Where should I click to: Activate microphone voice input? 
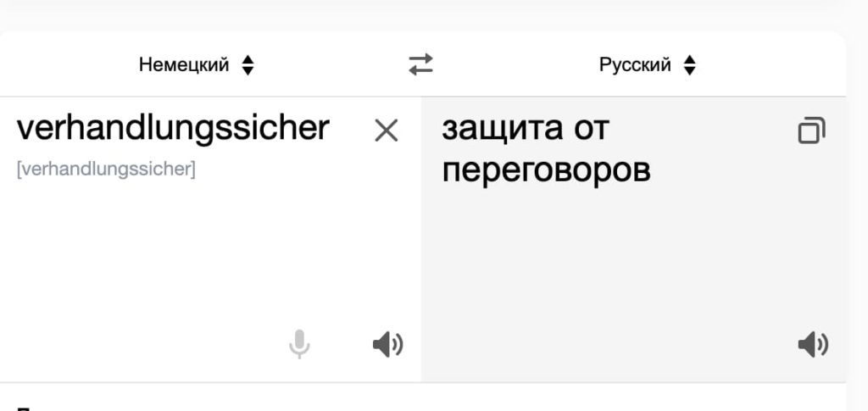299,344
